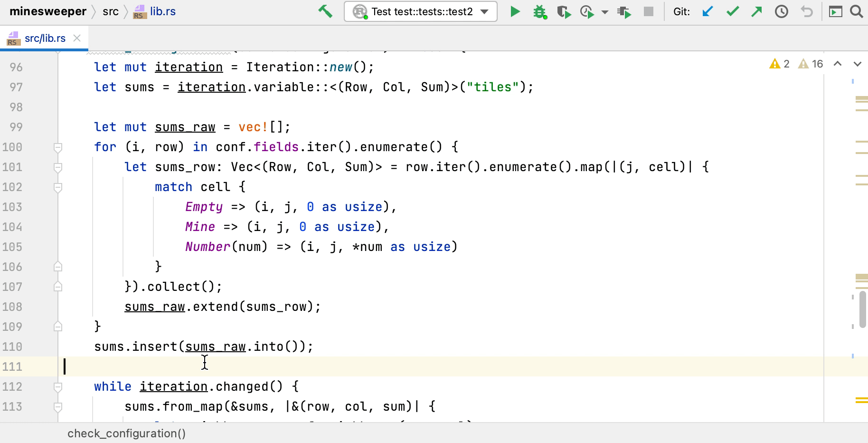
Task: Run with coverage shield icon
Action: click(x=564, y=11)
